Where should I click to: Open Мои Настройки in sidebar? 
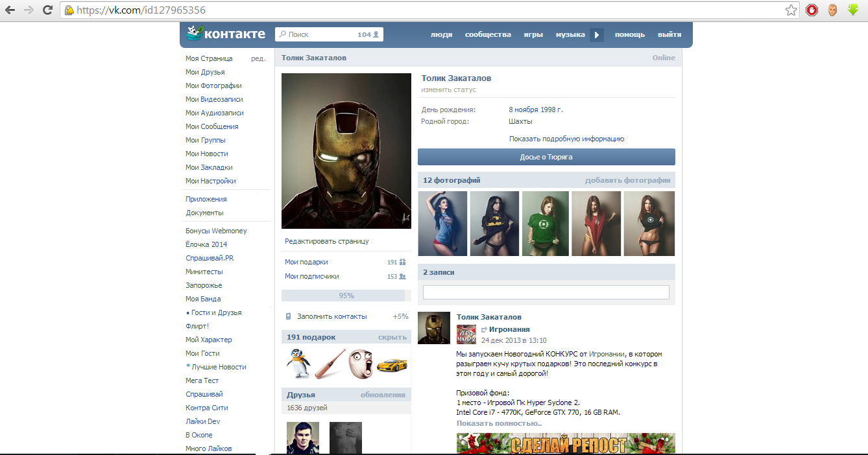pos(211,181)
